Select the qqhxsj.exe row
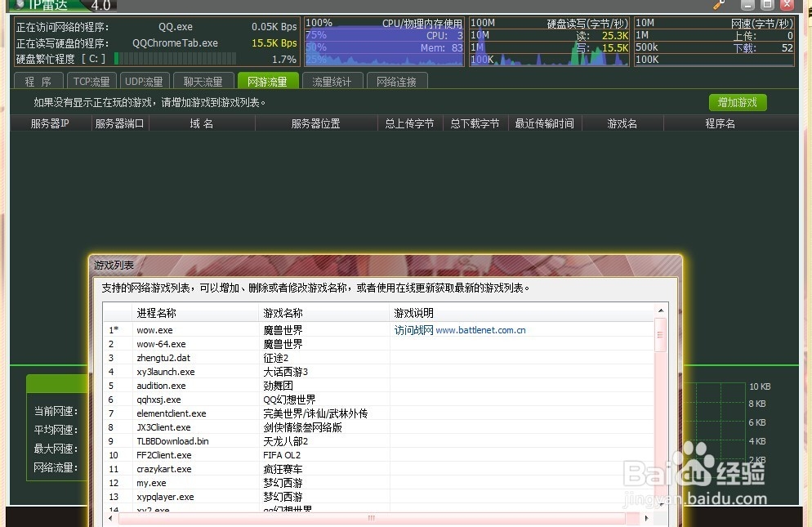Image resolution: width=812 pixels, height=527 pixels. click(378, 400)
